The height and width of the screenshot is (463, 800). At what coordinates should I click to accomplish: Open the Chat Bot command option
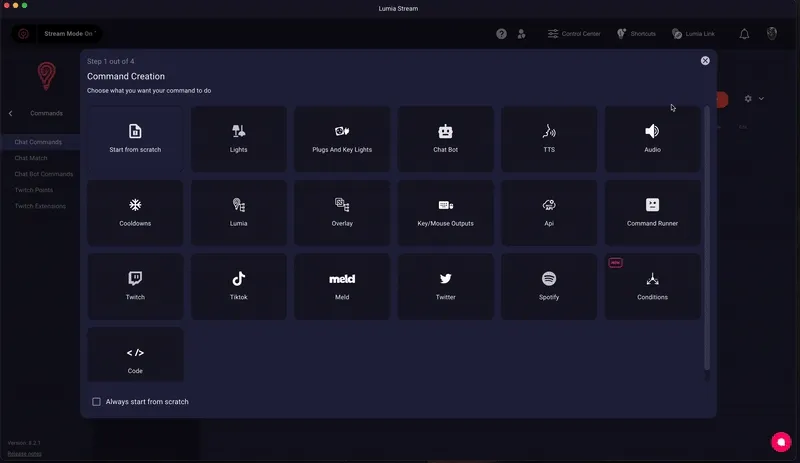(x=445, y=139)
